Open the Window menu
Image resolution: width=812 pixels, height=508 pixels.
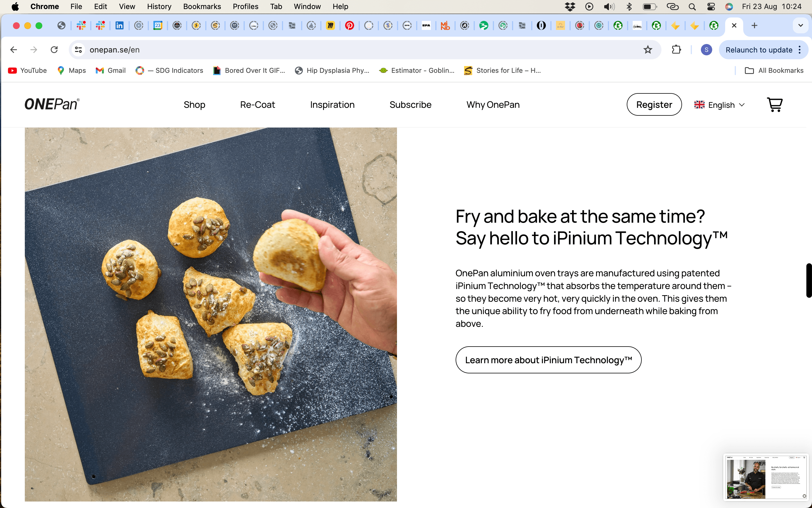[x=307, y=6]
